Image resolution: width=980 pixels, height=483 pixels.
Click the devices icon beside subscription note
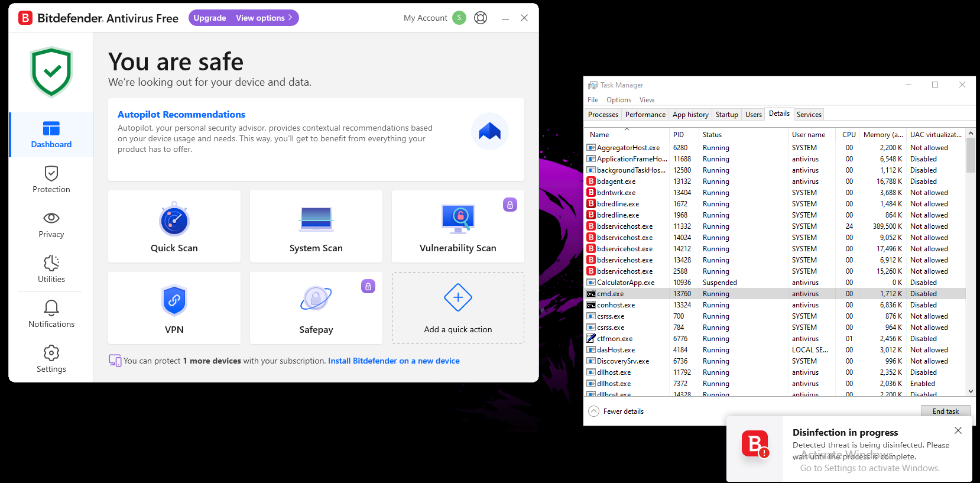(x=115, y=361)
